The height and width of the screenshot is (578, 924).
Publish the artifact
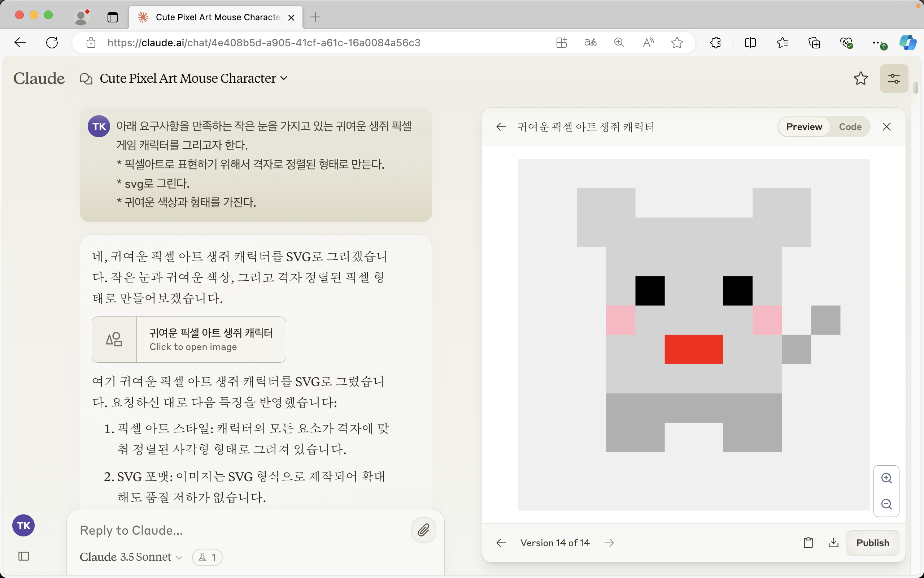(x=872, y=543)
